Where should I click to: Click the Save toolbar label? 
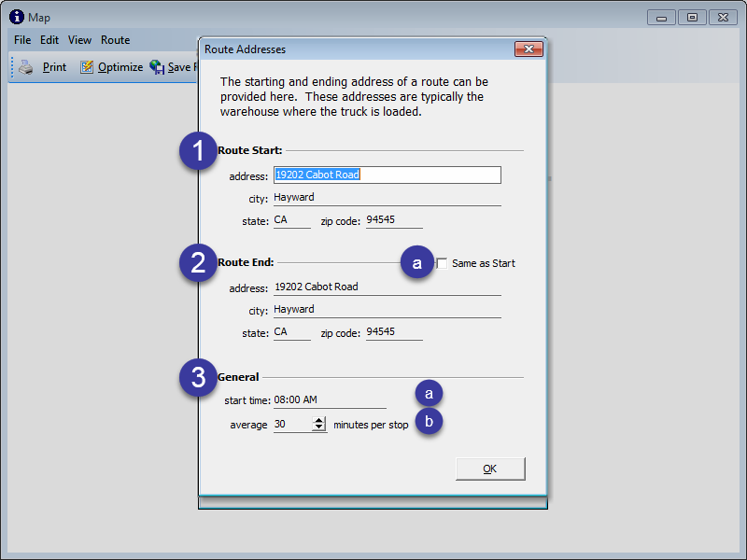click(179, 67)
